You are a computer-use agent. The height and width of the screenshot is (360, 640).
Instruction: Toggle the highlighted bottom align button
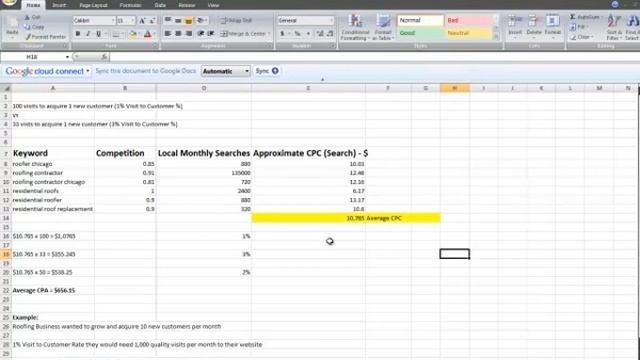188,20
